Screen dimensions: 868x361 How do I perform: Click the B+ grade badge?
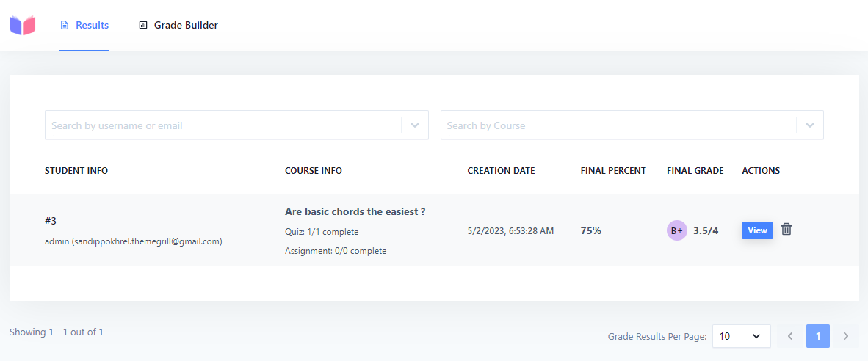pos(676,231)
